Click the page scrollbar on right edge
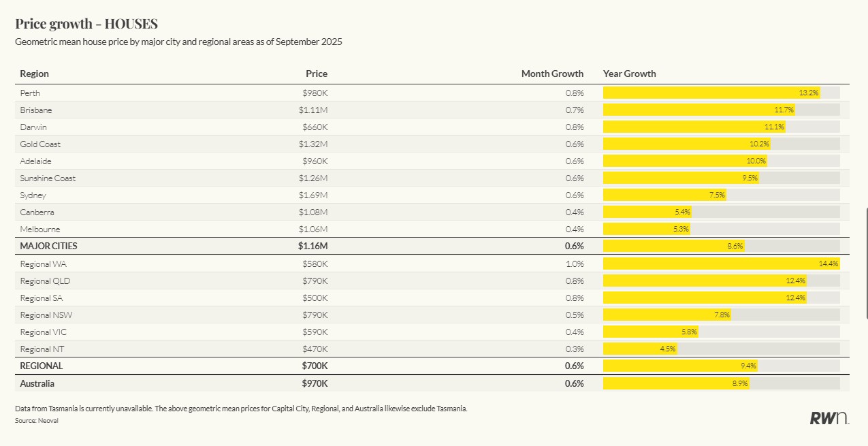The height and width of the screenshot is (446, 868). pos(866,263)
